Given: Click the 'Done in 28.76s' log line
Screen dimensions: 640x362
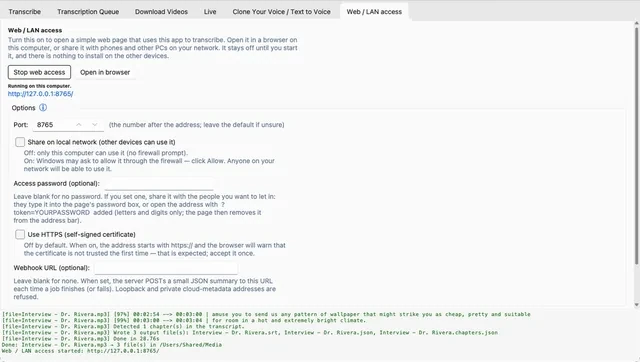Looking at the screenshot, I should (80, 339).
